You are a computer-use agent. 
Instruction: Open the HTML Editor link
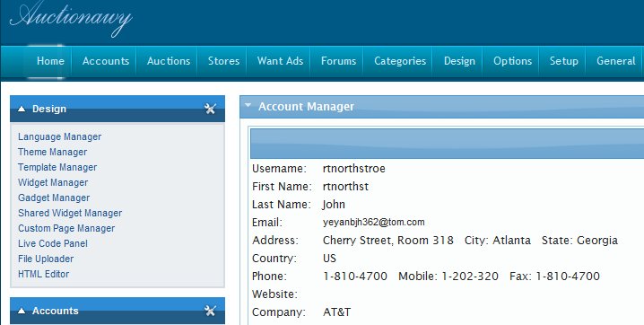(44, 274)
